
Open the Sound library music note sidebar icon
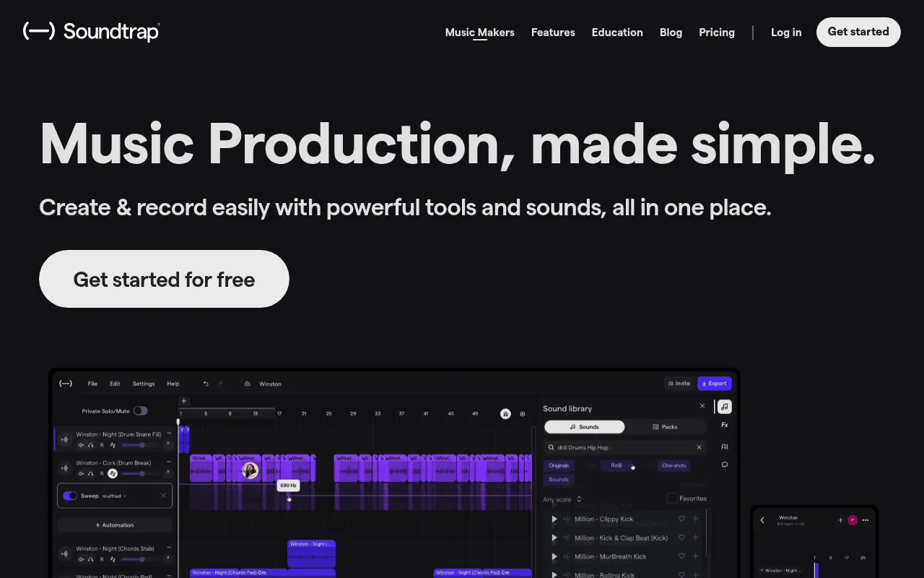[x=724, y=407]
